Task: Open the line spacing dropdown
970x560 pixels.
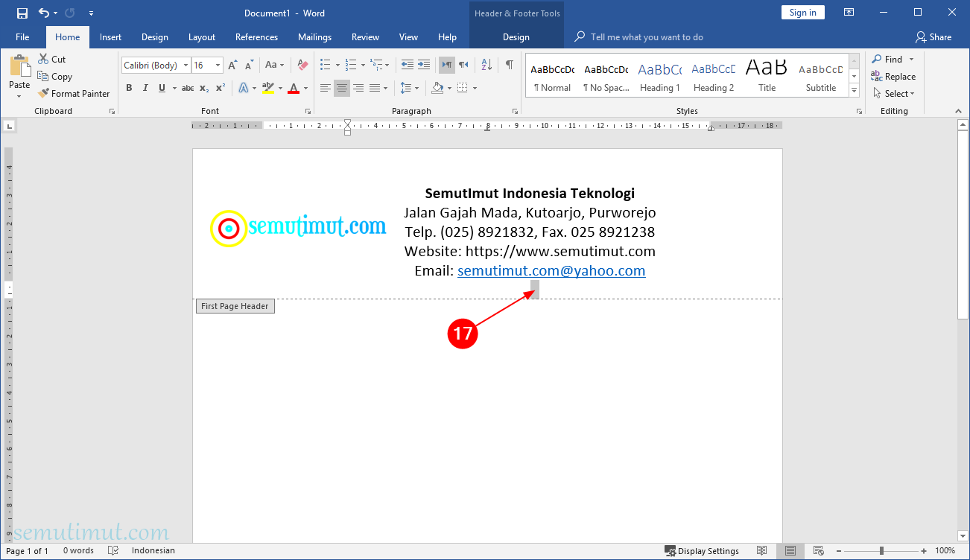Action: click(409, 88)
